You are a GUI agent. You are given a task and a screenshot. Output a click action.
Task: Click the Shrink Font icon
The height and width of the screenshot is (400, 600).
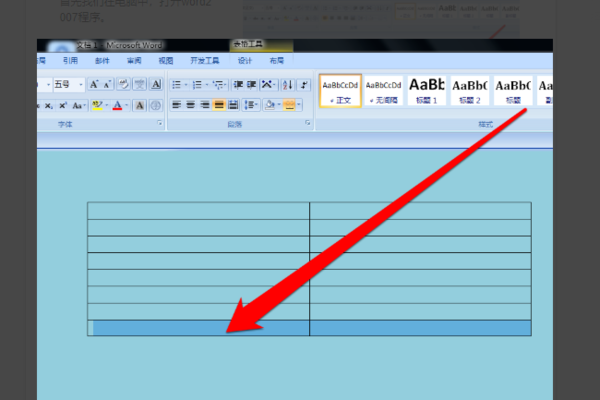107,85
